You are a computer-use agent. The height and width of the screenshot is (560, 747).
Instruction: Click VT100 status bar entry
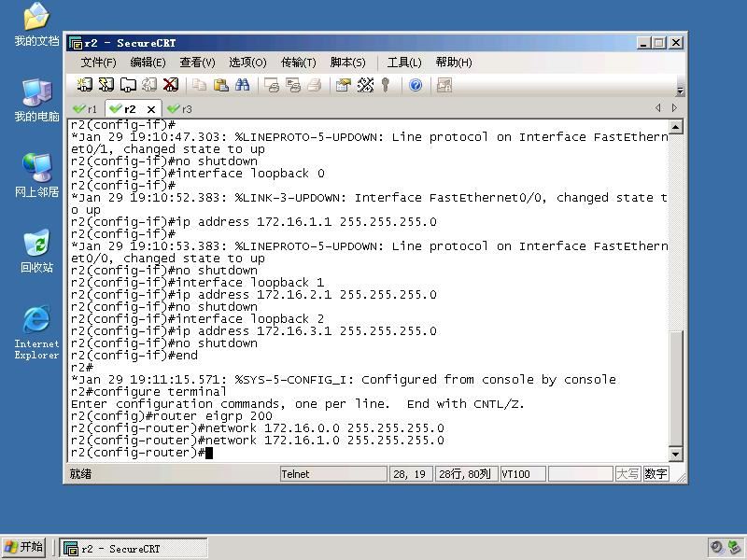523,474
